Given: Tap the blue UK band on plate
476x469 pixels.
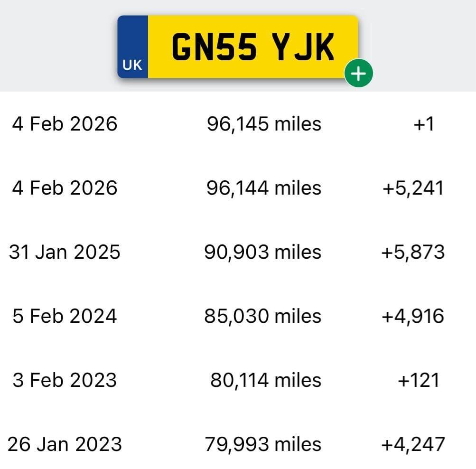Looking at the screenshot, I should [x=133, y=47].
